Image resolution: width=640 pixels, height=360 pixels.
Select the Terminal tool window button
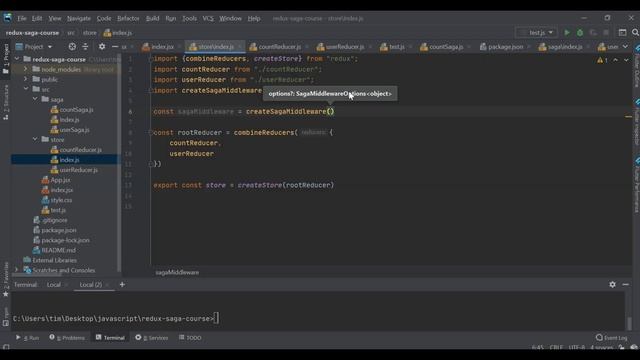click(110, 338)
